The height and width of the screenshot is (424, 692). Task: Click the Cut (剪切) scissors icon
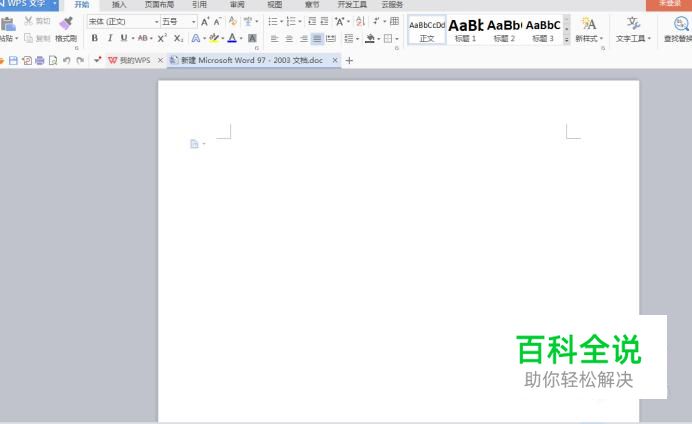coord(28,21)
